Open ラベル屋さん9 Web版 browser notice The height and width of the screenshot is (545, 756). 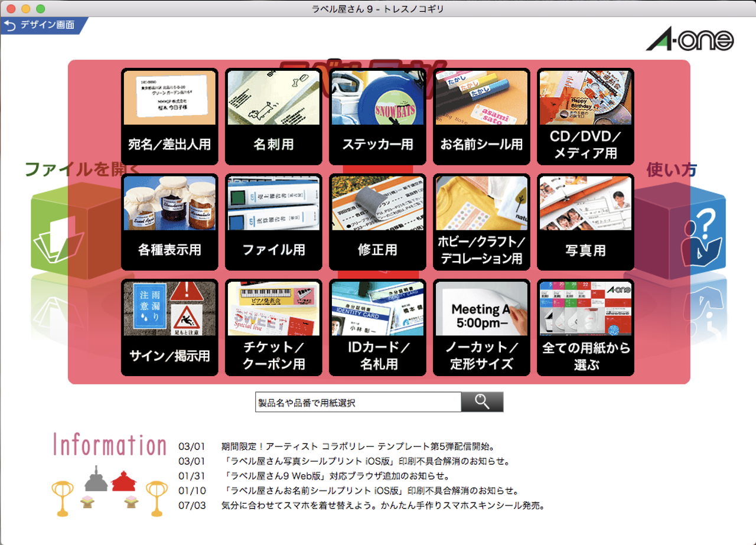[x=336, y=476]
